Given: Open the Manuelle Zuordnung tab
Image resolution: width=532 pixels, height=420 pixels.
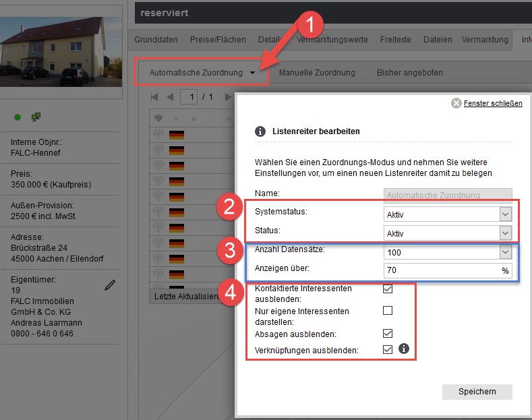Looking at the screenshot, I should [x=317, y=73].
